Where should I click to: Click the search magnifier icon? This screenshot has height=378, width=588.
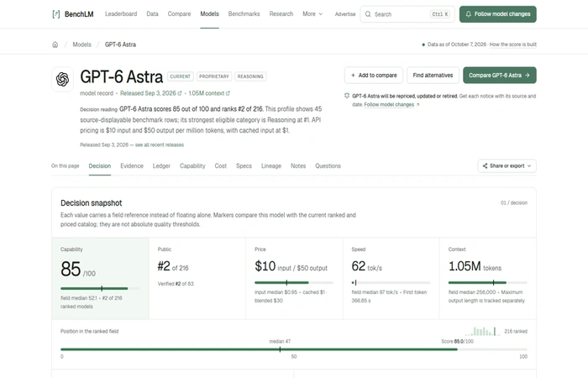tap(368, 14)
